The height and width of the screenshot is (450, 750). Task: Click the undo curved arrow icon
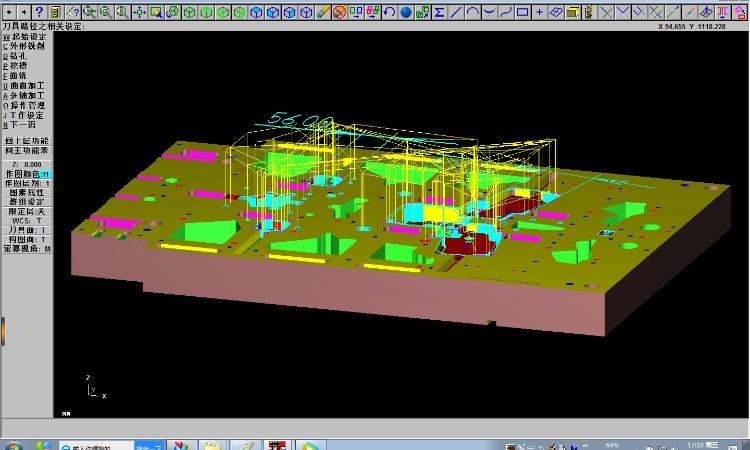pos(388,12)
